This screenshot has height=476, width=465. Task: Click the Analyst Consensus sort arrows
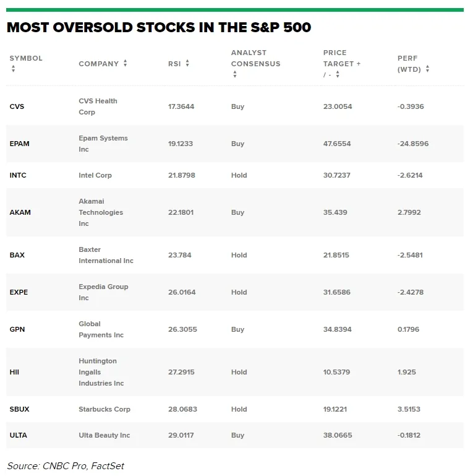(235, 74)
